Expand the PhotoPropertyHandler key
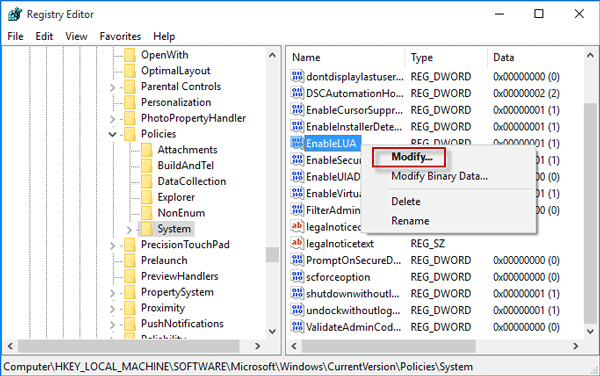Image resolution: width=600 pixels, height=376 pixels. coord(112,119)
